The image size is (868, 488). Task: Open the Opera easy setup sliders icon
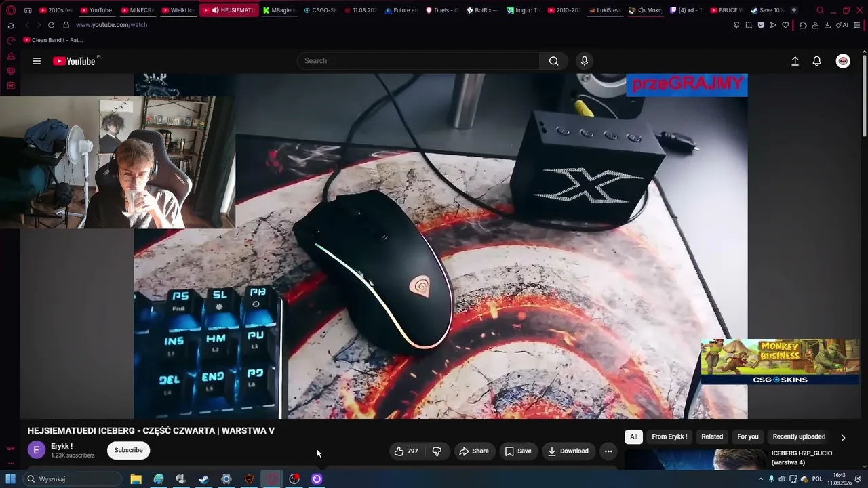858,25
